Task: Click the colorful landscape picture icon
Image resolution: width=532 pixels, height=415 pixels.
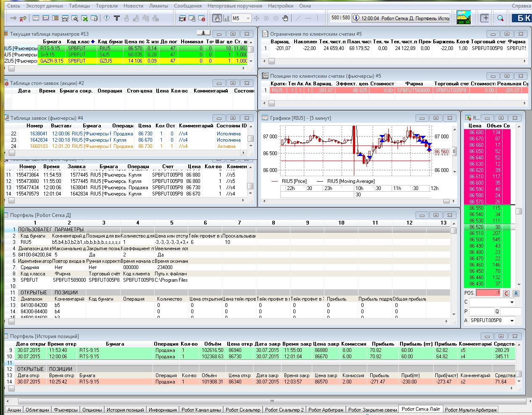Action: click(464, 18)
